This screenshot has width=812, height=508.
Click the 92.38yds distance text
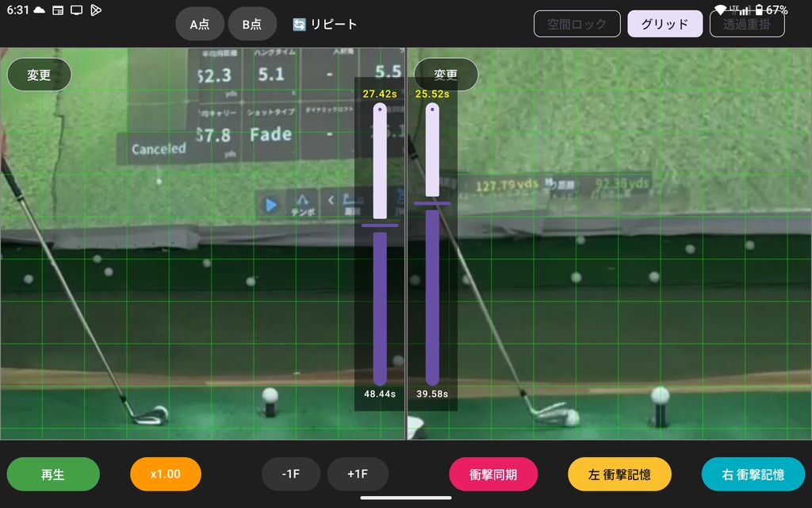pyautogui.click(x=622, y=183)
